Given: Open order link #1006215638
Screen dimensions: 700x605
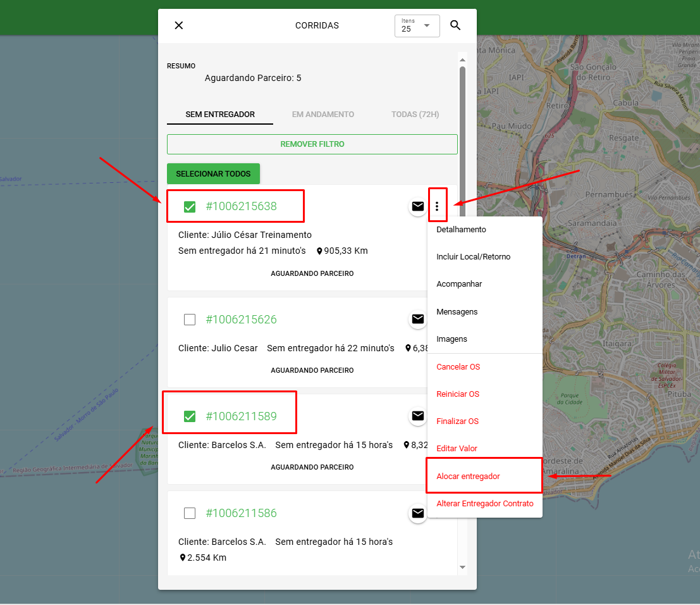Looking at the screenshot, I should [x=241, y=206].
